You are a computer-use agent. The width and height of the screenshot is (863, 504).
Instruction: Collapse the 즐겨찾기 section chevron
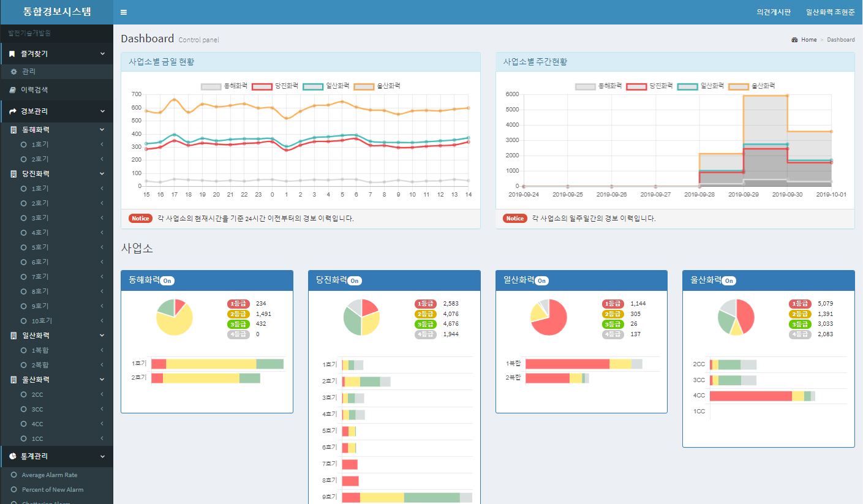(x=102, y=54)
